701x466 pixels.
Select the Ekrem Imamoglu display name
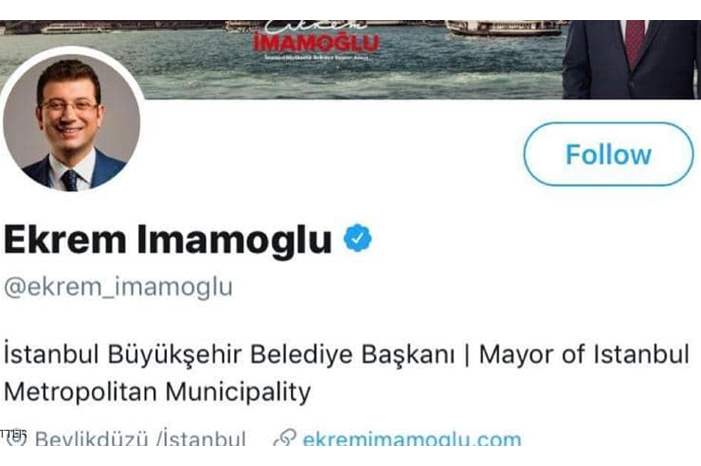168,240
